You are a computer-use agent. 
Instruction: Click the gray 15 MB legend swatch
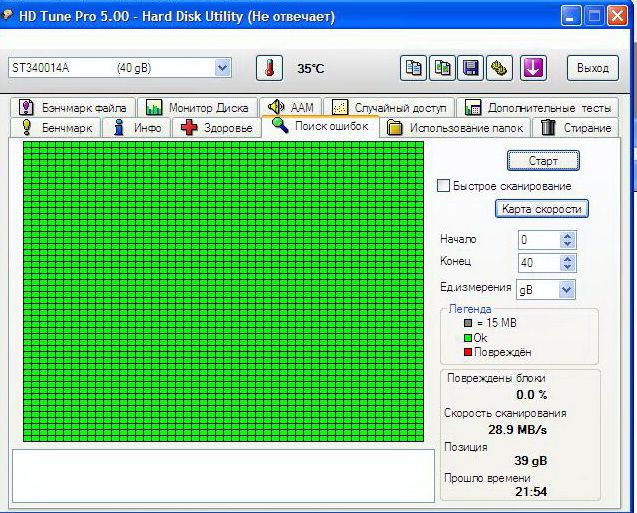[468, 323]
